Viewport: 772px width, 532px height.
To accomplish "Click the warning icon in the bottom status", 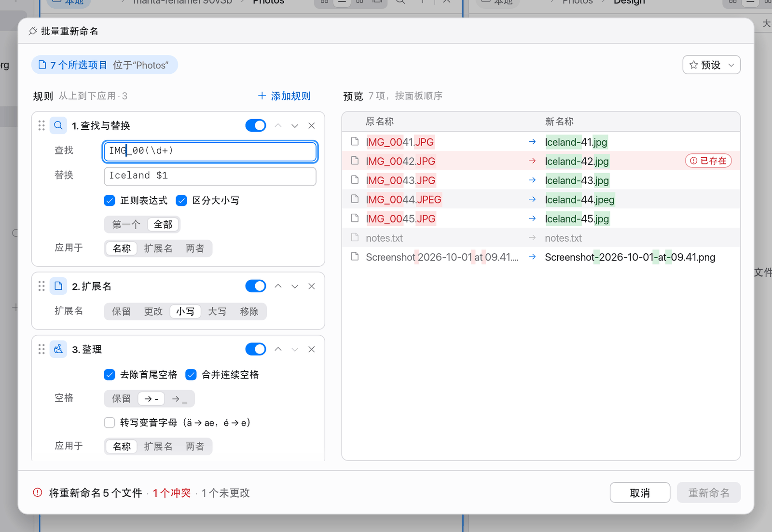I will click(38, 492).
